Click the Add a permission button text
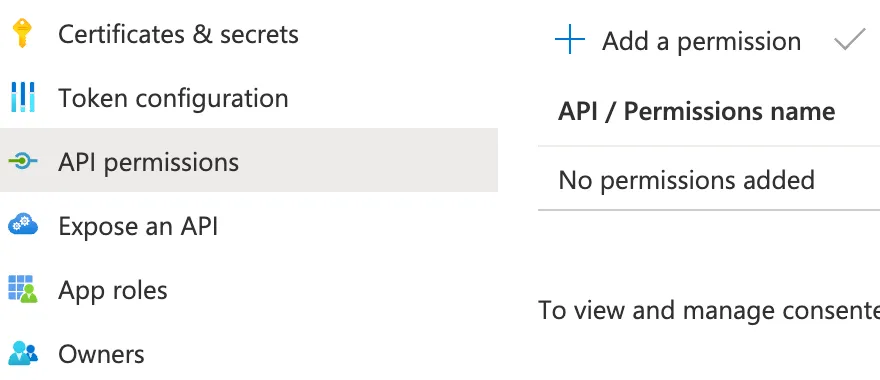Viewport: 880px width, 380px height. 702,41
